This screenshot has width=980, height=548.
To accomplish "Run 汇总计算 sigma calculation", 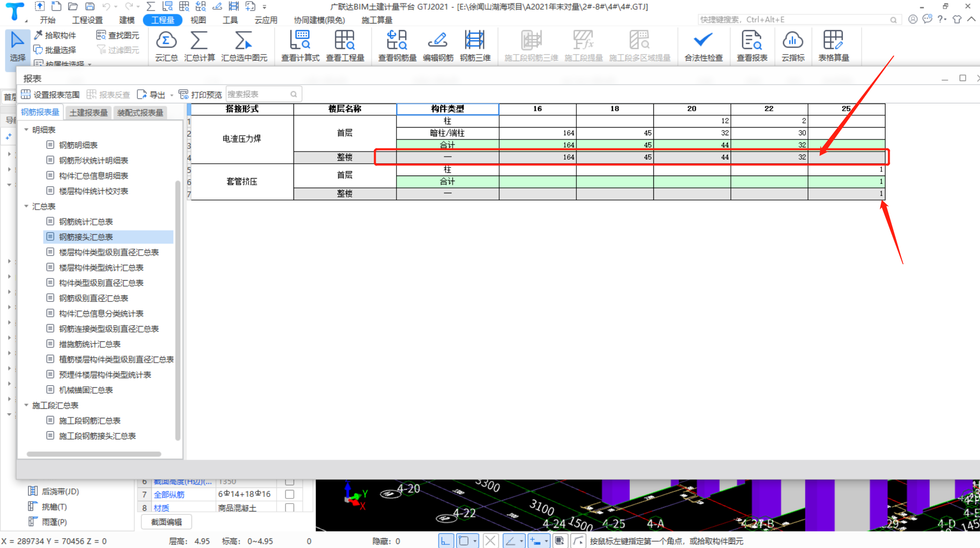I will pyautogui.click(x=199, y=46).
